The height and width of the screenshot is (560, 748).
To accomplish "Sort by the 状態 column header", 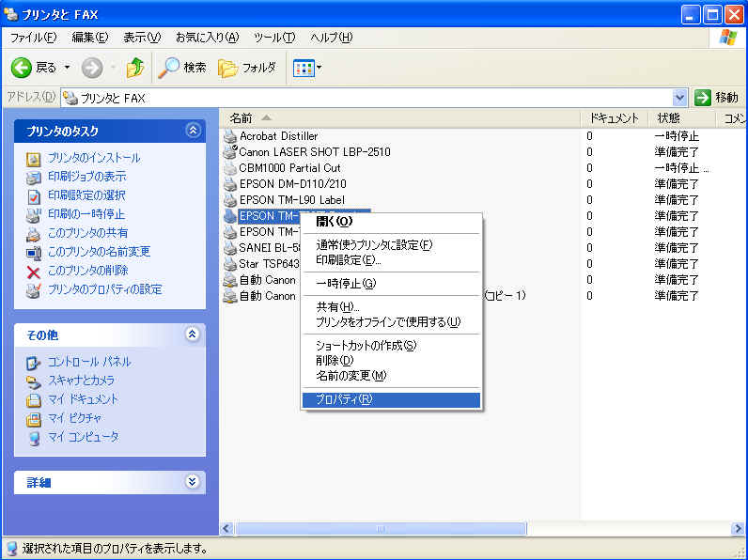I will [681, 118].
